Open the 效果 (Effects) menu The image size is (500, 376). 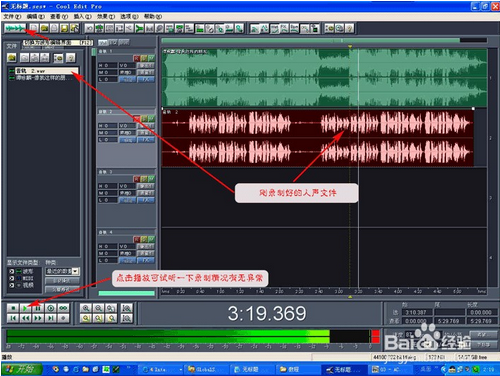coord(106,16)
